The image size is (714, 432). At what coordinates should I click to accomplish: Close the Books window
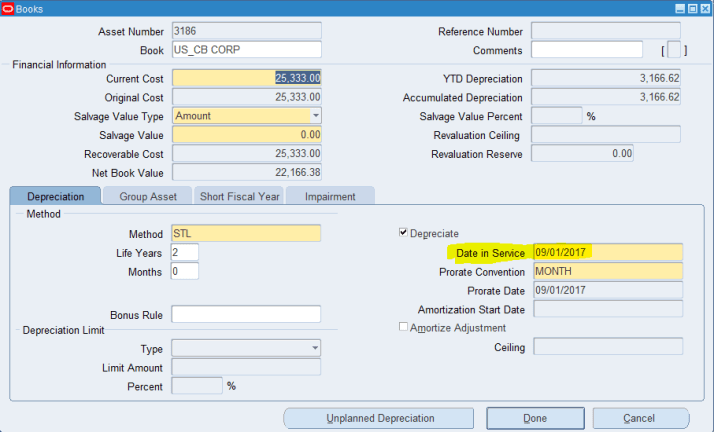(704, 8)
